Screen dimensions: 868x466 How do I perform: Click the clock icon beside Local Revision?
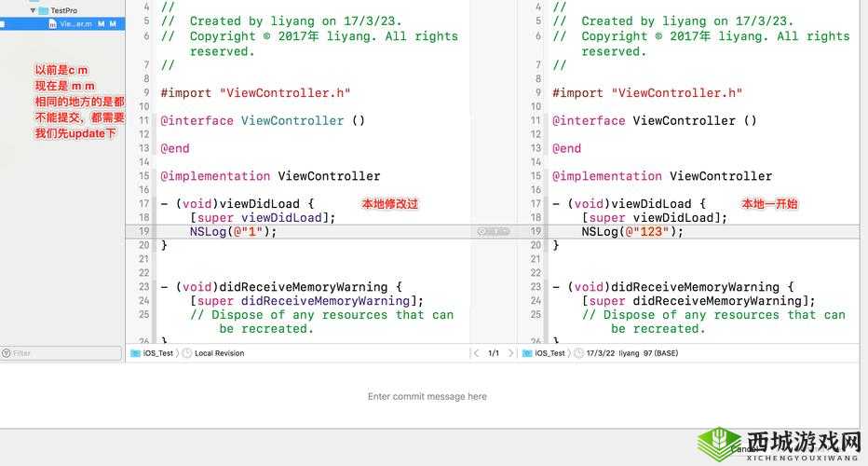pos(187,353)
